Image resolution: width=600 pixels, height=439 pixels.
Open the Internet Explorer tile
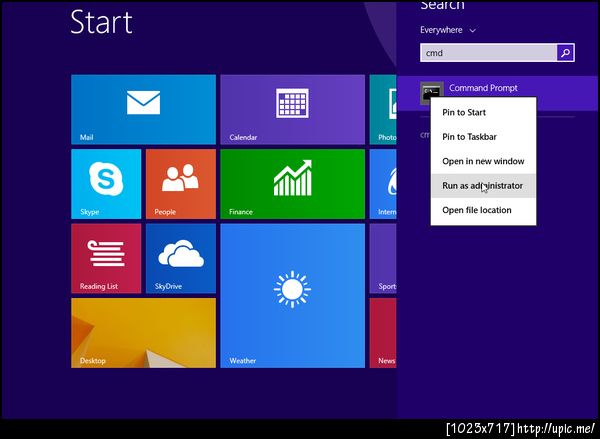click(x=383, y=184)
